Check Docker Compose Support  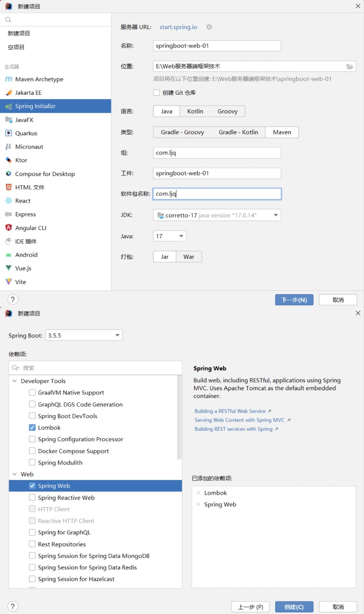(x=32, y=451)
